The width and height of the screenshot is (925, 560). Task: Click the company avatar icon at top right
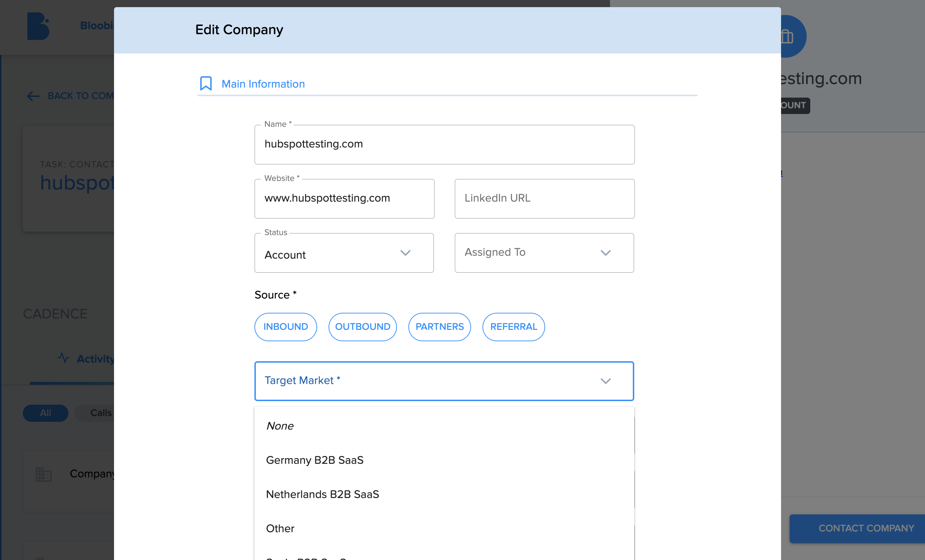click(x=793, y=36)
